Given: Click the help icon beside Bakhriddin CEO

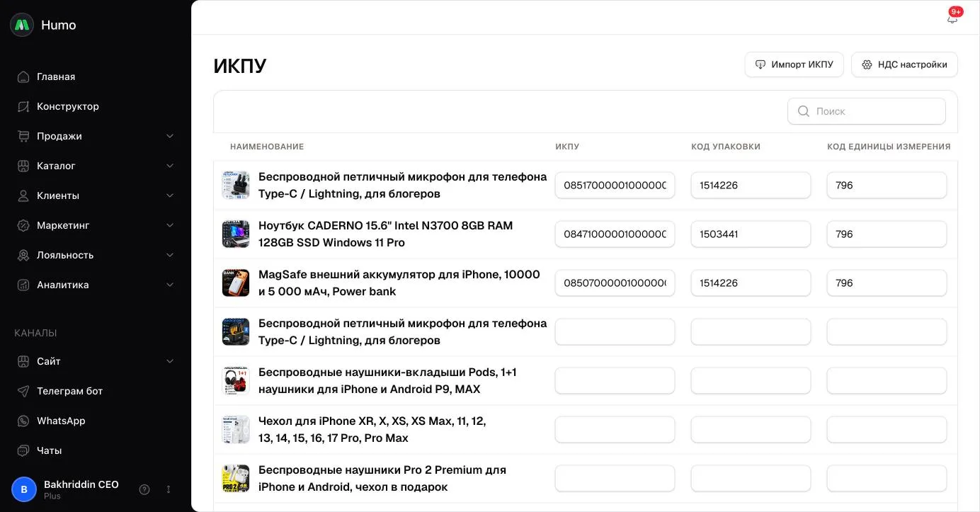Looking at the screenshot, I should coord(144,489).
